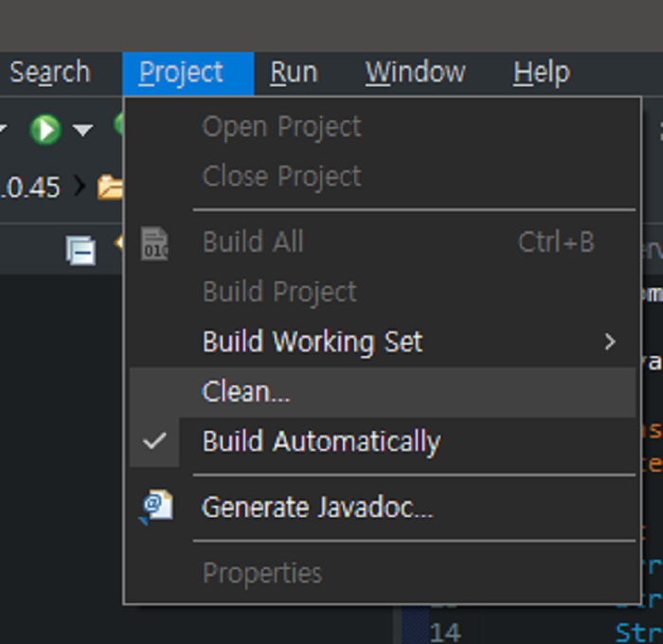The width and height of the screenshot is (663, 644).
Task: Open the Run menu
Action: tap(294, 73)
